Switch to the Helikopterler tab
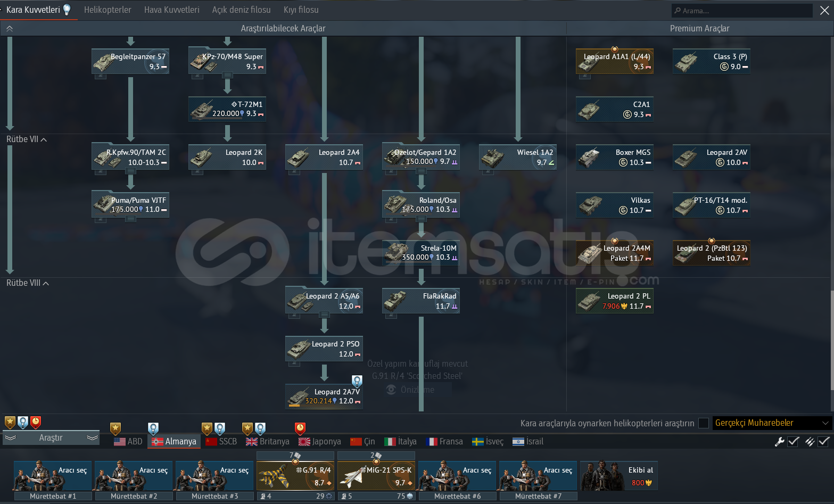The height and width of the screenshot is (504, 834). (x=108, y=10)
